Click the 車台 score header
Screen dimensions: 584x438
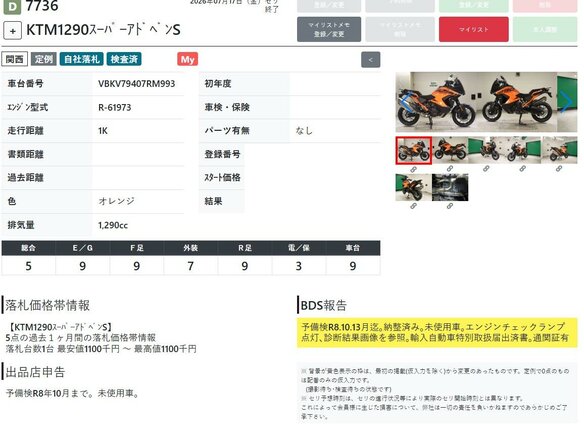[x=353, y=248]
